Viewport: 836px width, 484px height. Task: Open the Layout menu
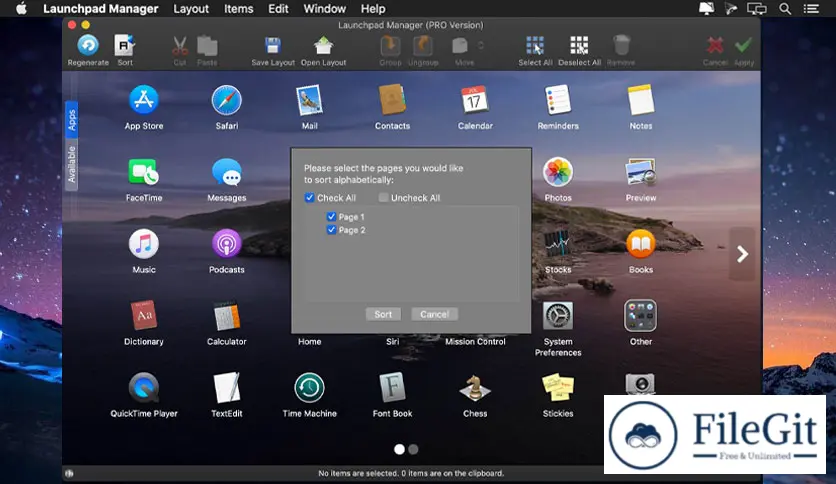pyautogui.click(x=191, y=9)
